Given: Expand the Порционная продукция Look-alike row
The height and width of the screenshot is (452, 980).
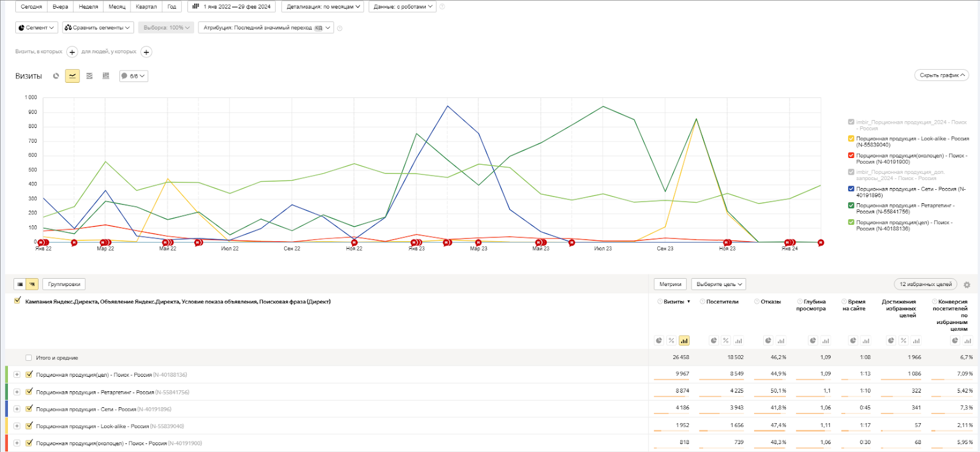Looking at the screenshot, I should [x=17, y=426].
